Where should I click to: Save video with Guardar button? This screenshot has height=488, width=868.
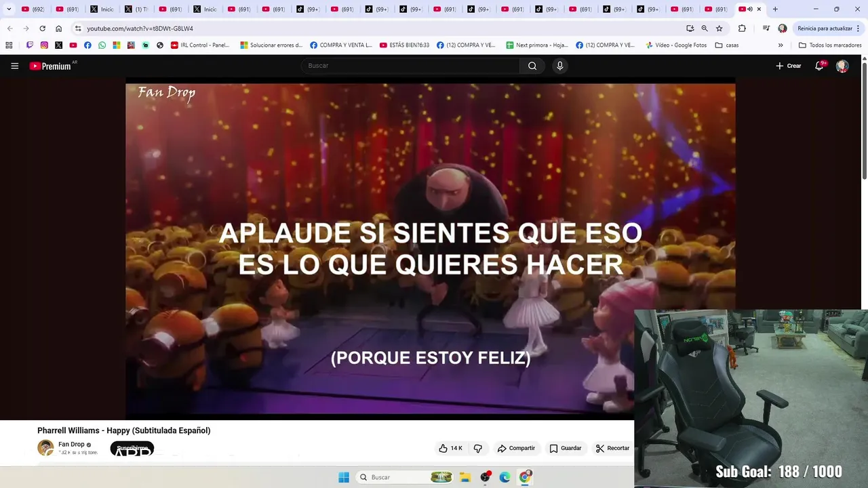point(566,448)
